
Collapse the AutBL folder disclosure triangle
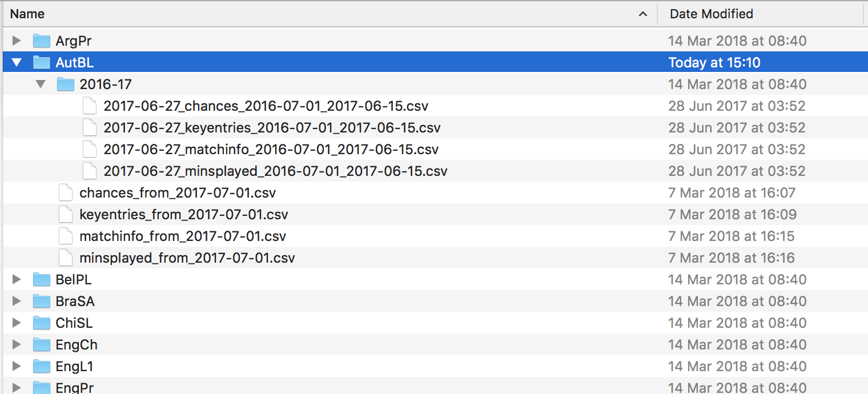click(17, 62)
